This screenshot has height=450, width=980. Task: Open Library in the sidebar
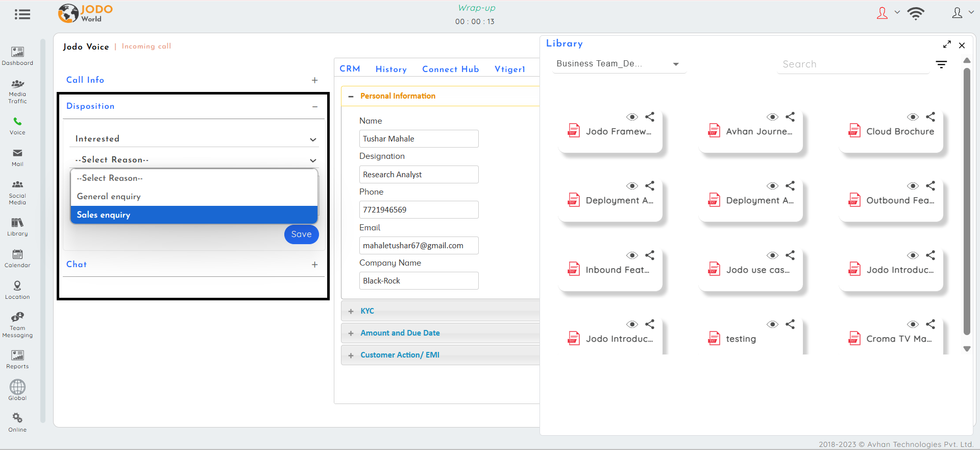point(17,227)
